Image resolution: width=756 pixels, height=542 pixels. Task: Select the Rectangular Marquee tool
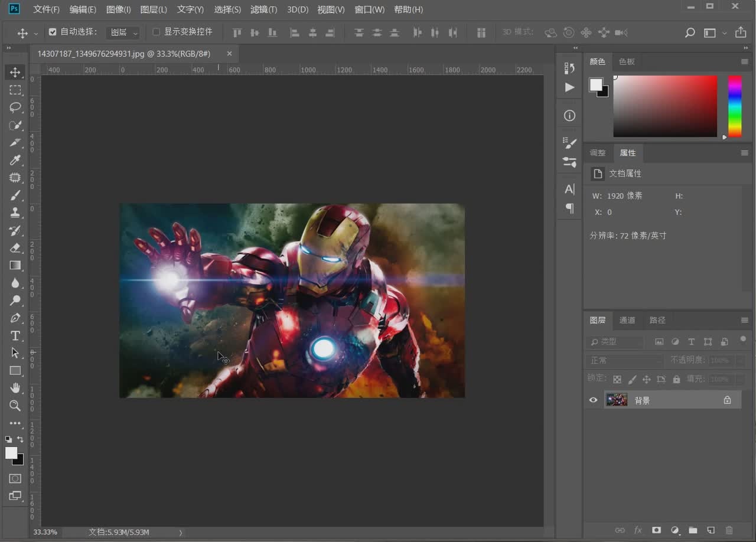point(15,90)
